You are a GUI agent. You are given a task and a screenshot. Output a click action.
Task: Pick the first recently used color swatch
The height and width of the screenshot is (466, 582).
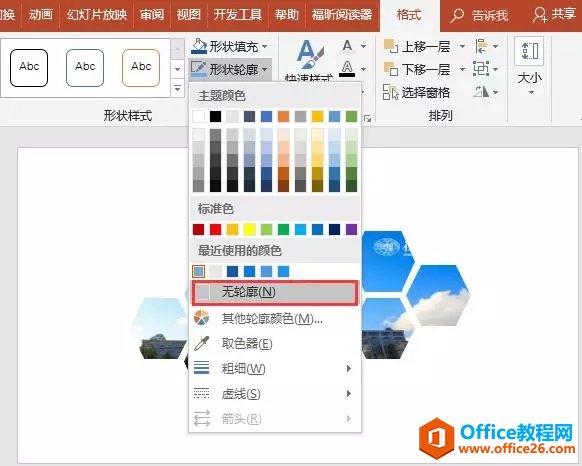(199, 271)
